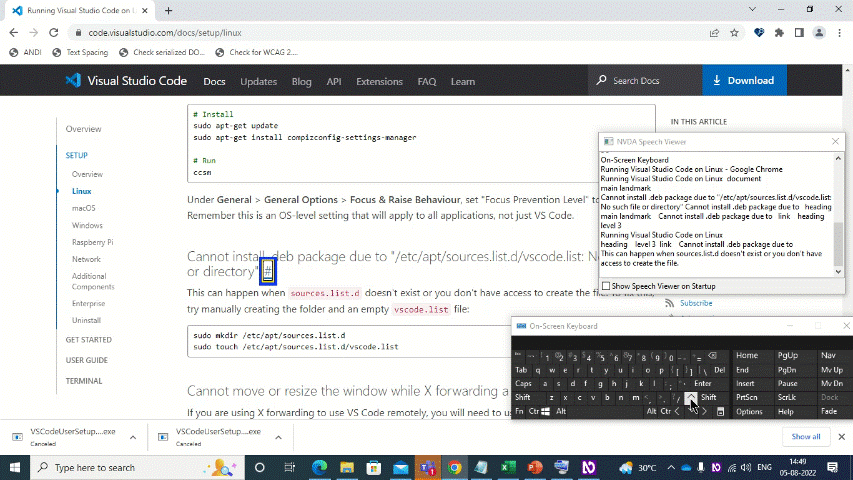Image resolution: width=853 pixels, height=480 pixels.
Task: Click the backspace key on On-Screen Keyboard
Action: pyautogui.click(x=712, y=356)
